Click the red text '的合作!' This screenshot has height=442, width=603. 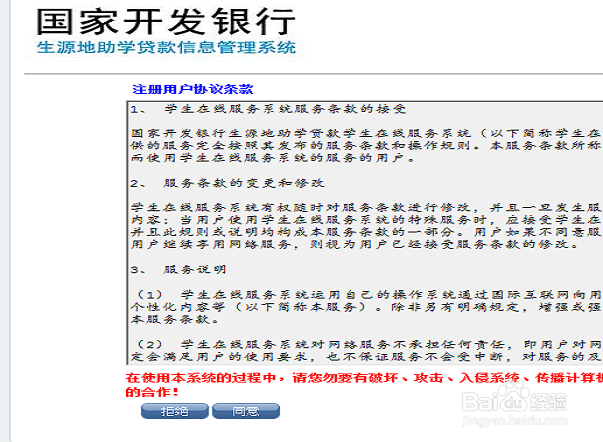click(152, 392)
